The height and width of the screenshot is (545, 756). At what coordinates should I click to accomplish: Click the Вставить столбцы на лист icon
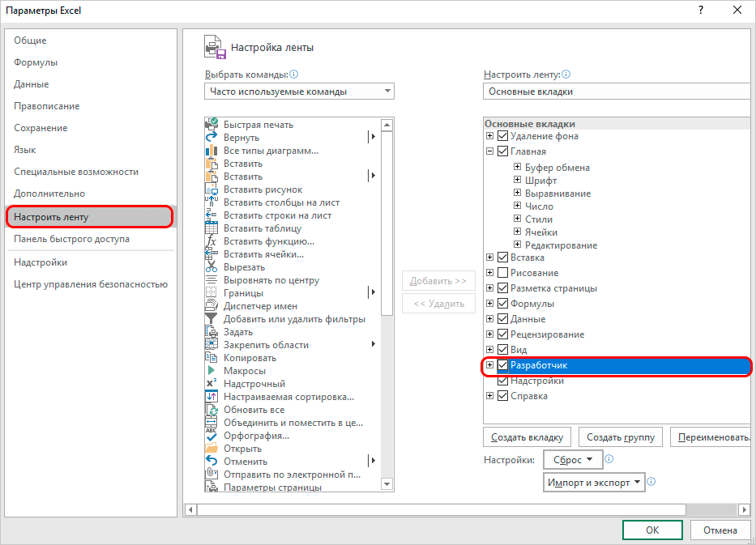[211, 202]
